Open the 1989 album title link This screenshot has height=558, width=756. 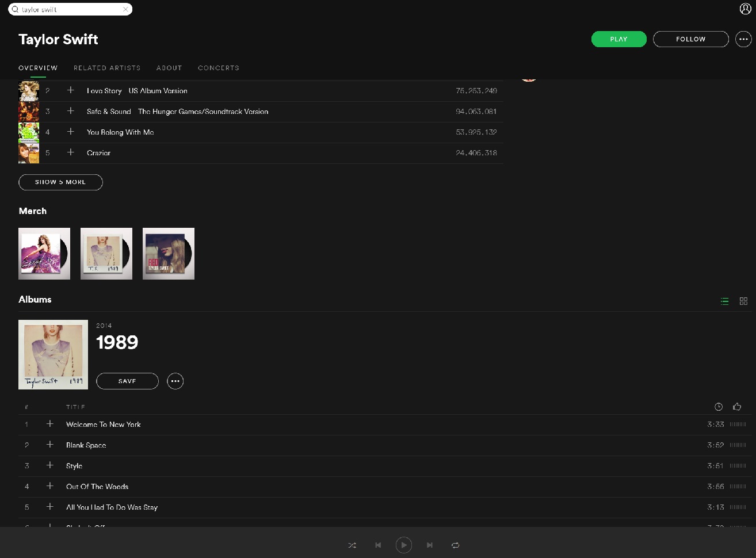click(x=117, y=342)
